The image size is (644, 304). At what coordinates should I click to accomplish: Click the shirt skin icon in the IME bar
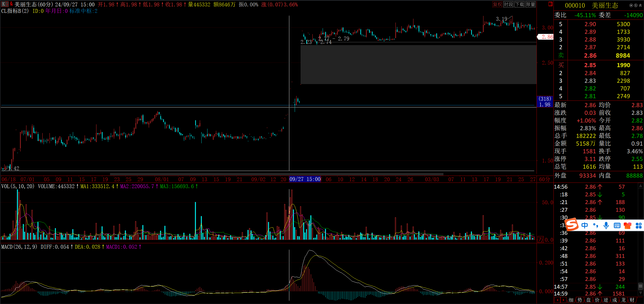pos(628,225)
